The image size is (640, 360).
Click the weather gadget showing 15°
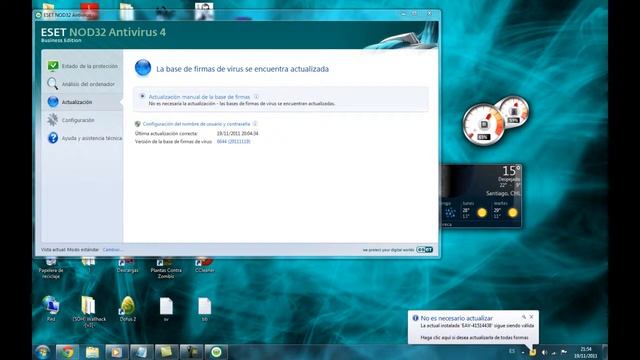click(x=481, y=196)
